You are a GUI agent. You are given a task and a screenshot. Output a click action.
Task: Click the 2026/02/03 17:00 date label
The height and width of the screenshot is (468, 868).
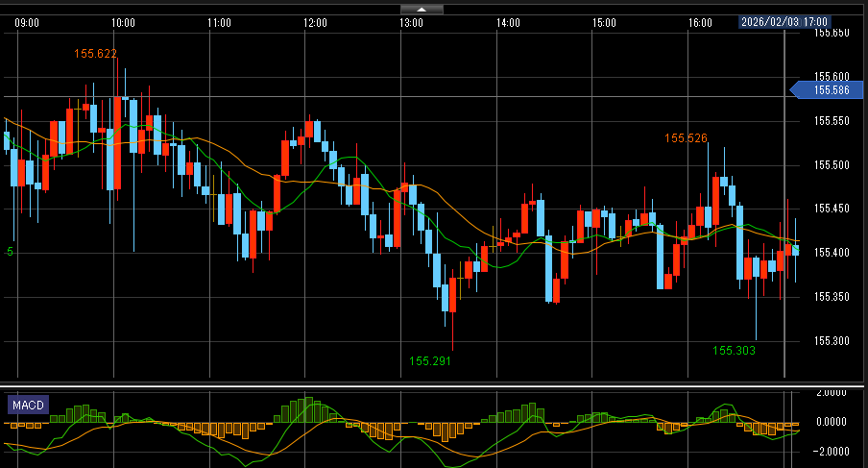click(784, 21)
